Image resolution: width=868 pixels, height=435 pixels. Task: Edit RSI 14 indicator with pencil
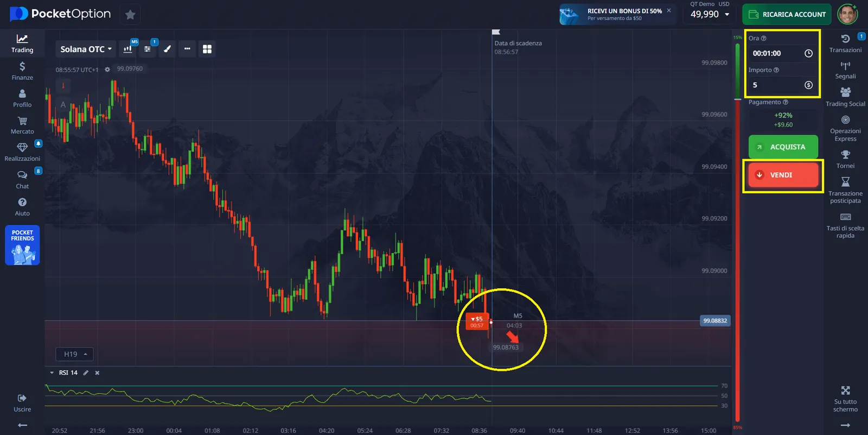point(86,373)
